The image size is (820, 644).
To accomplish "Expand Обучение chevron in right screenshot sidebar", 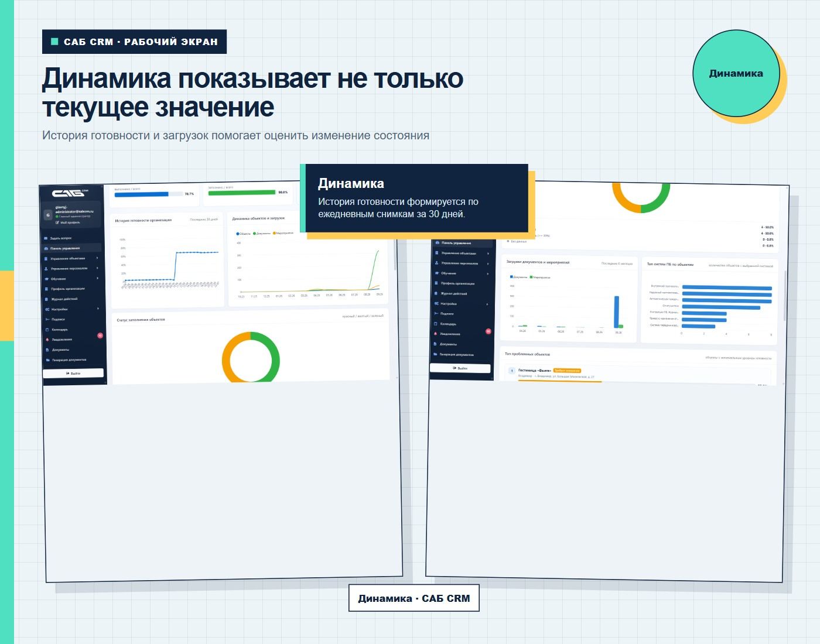I will 488,273.
